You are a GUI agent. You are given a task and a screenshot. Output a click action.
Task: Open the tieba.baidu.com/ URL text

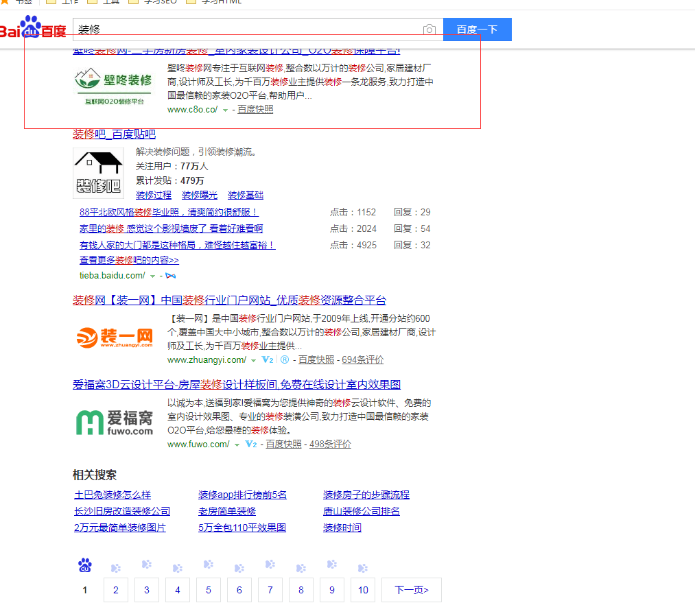point(112,276)
